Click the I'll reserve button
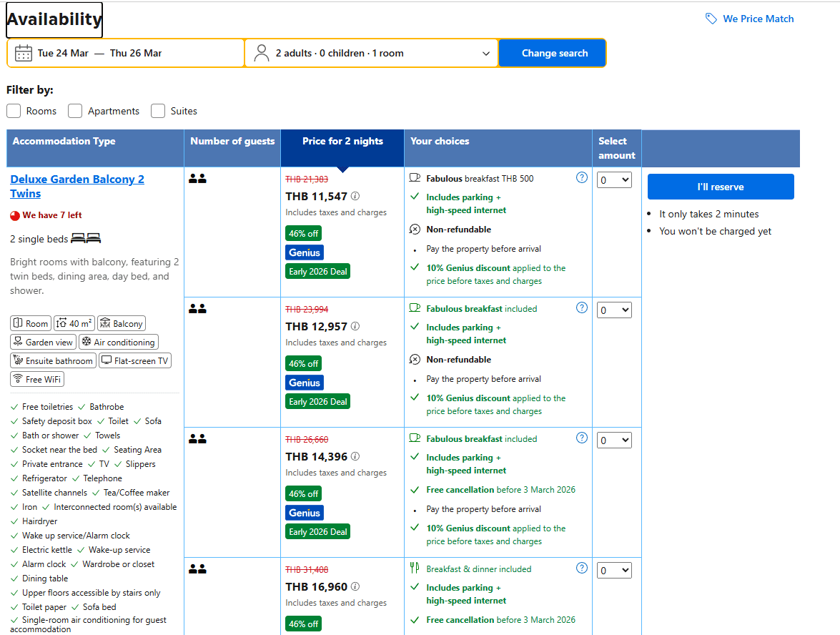Viewport: 840px width, 635px height. point(721,186)
